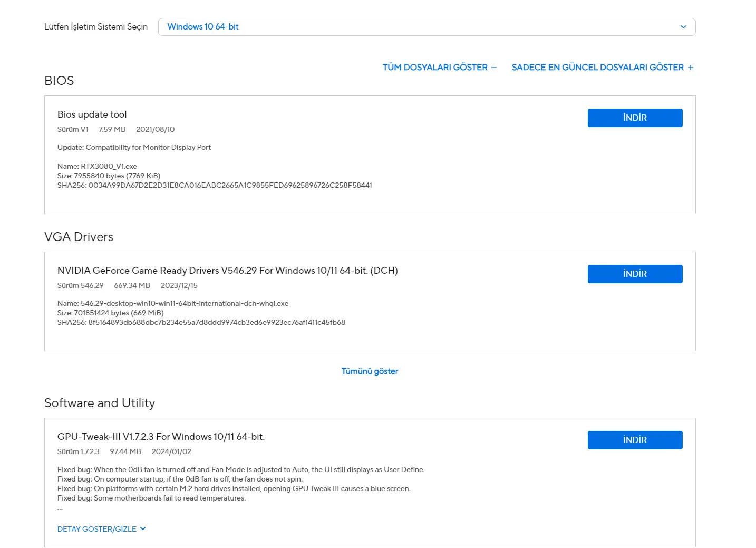Click the SHA256 hash starting with 8f5164893
The height and width of the screenshot is (548, 756).
[x=201, y=322]
